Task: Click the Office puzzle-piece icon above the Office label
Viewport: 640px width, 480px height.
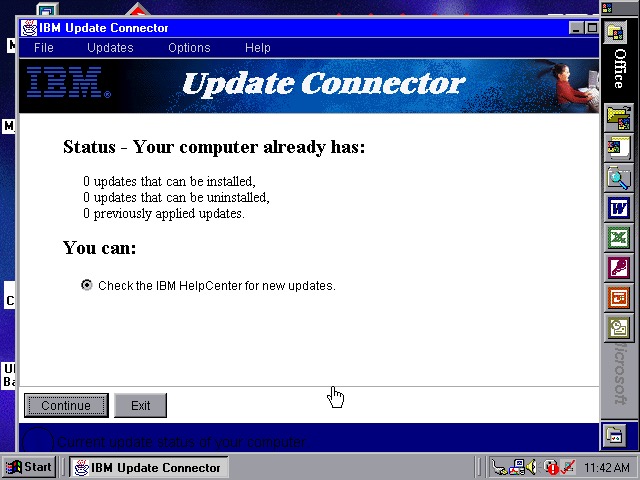Action: 619,30
